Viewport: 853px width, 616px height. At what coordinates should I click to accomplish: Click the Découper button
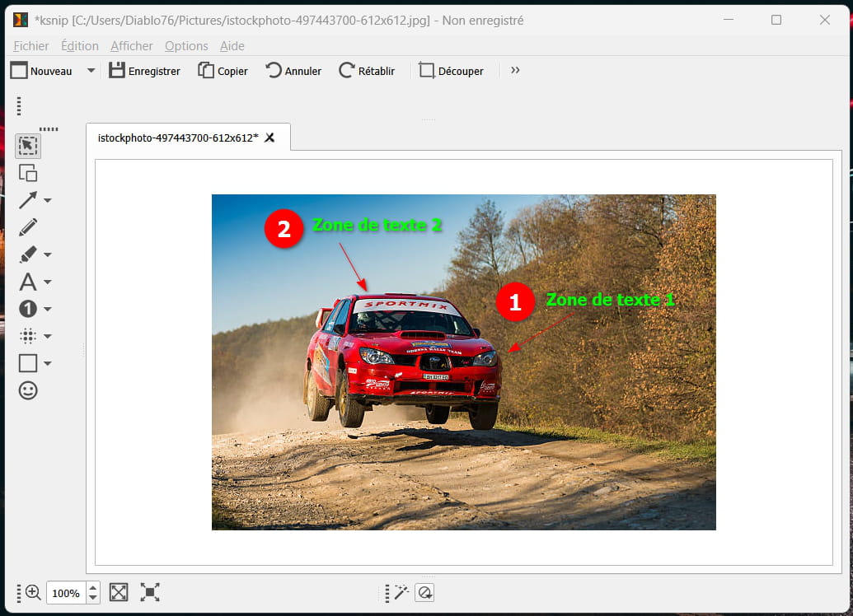coord(451,71)
